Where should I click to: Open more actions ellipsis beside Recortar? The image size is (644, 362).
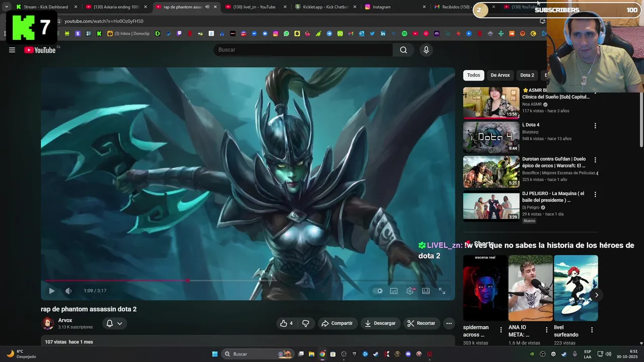click(x=449, y=323)
